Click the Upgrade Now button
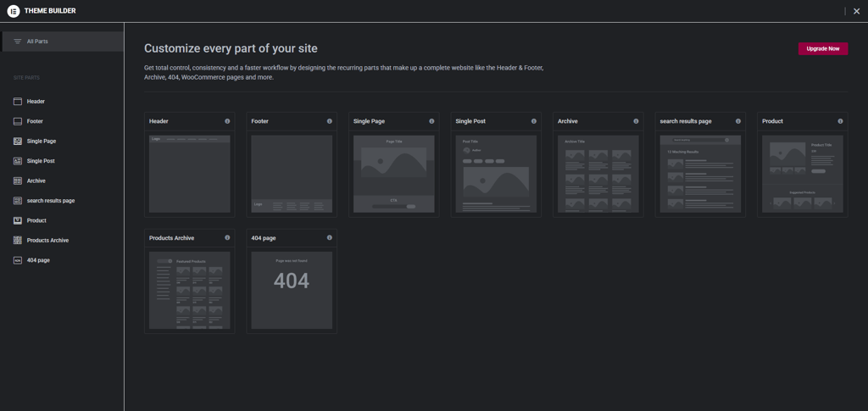Screen dimensions: 868x411 822,48
